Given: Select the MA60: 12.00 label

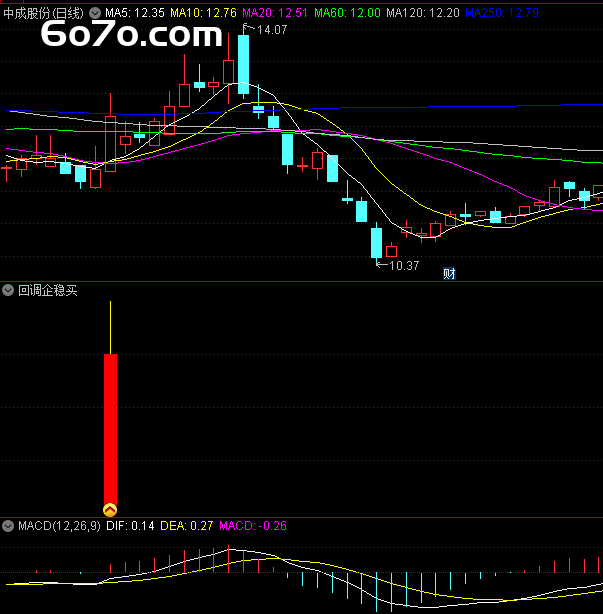Looking at the screenshot, I should (347, 13).
